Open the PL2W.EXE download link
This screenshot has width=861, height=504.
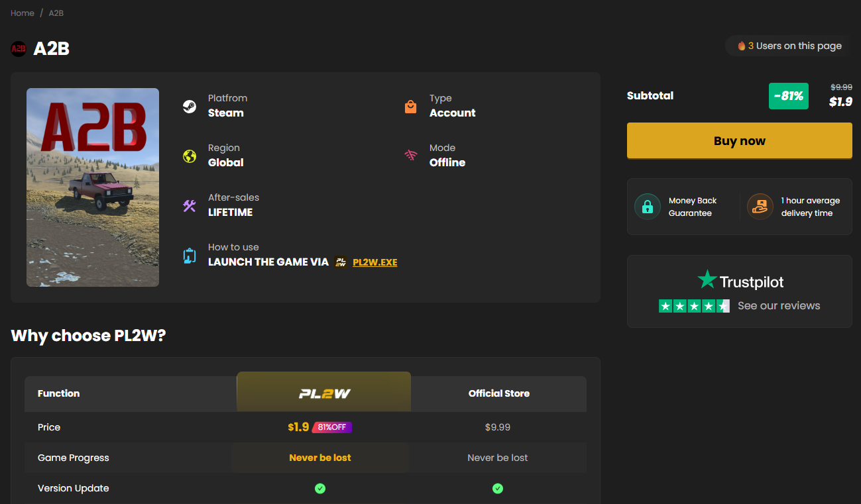375,262
